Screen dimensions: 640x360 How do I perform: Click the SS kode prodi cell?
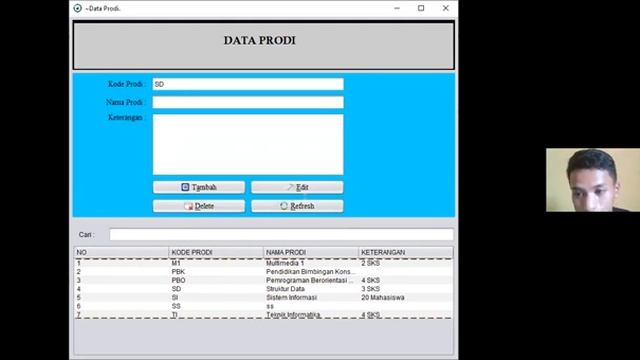(216, 306)
